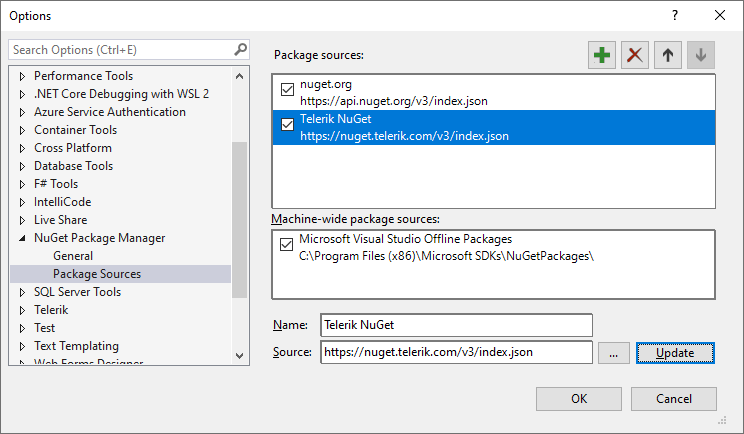The image size is (744, 434).
Task: Click the https://api.nuget.org/v3/index.json URL
Action: [x=394, y=101]
